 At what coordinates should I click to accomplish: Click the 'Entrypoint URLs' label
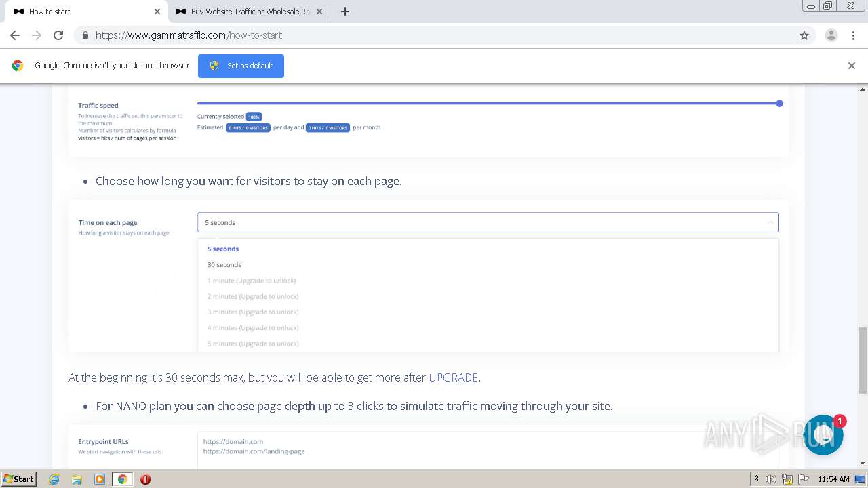click(103, 442)
